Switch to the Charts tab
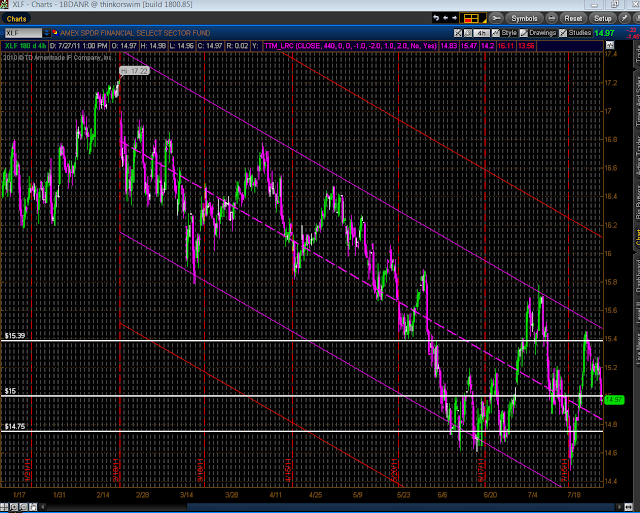Viewport: 640px width, 513px height. [x=16, y=19]
